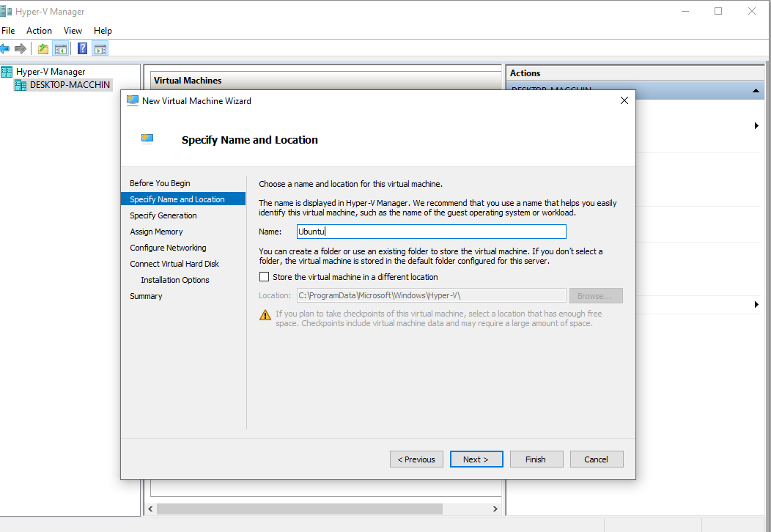The image size is (771, 532).
Task: Click the right scroll arrow of horizontal scrollbar
Action: pos(495,509)
